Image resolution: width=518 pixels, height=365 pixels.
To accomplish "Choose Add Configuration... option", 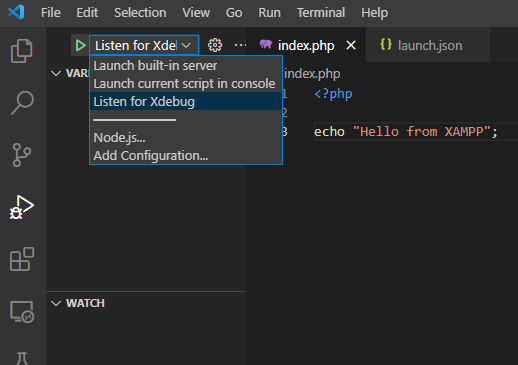I will 186,156.
